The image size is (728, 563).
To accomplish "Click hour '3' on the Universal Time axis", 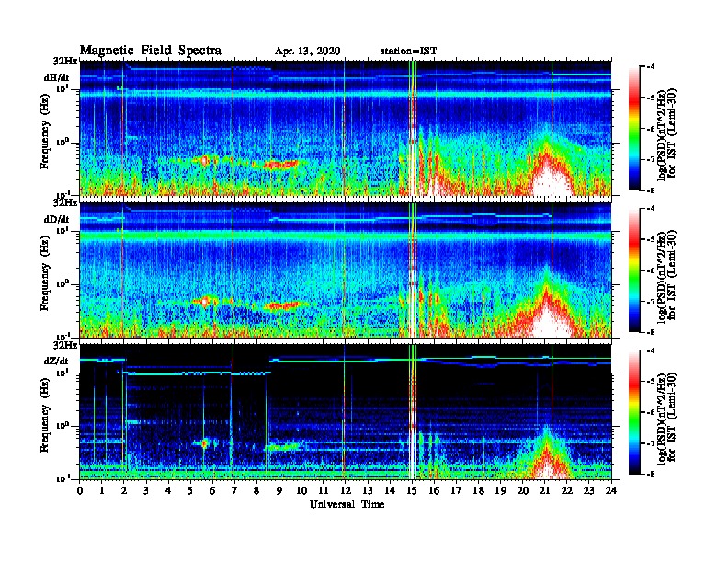I will coord(146,490).
